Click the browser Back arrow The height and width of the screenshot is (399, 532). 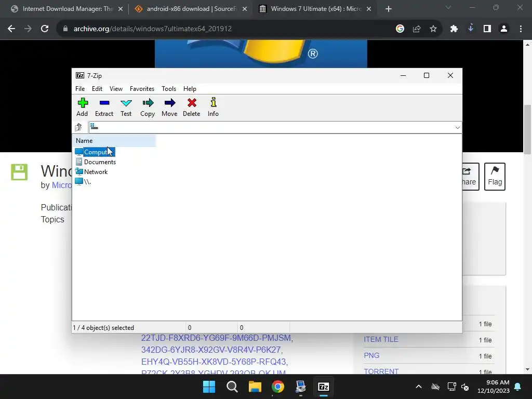[11, 29]
